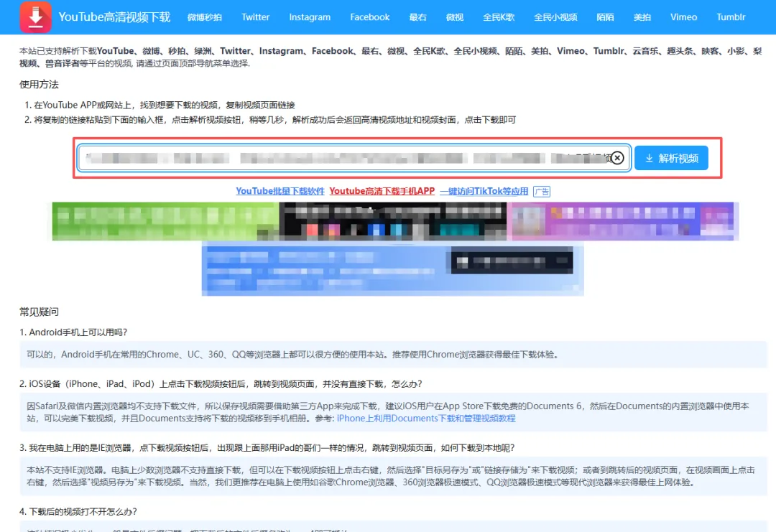The height and width of the screenshot is (532, 776).
Task: Open the Facebook nav item
Action: pyautogui.click(x=370, y=17)
